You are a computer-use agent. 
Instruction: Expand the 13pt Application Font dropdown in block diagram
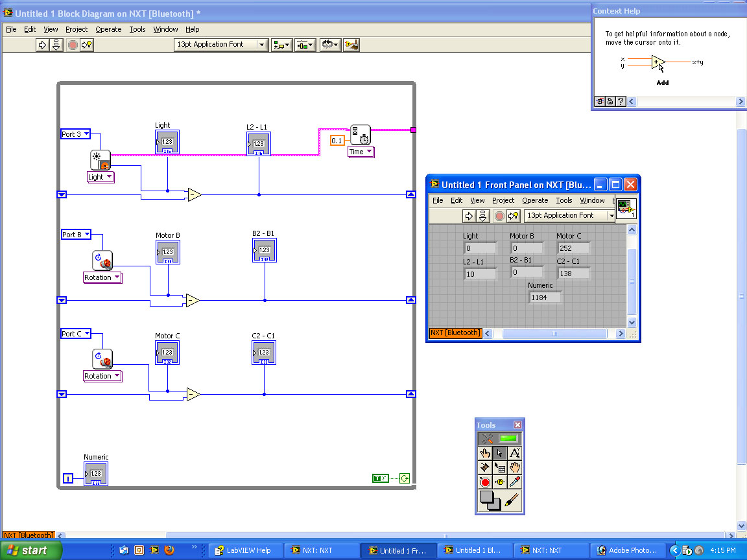pos(262,45)
